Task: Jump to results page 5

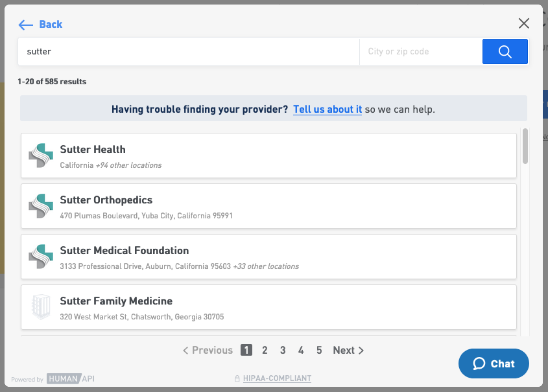Action: [x=319, y=350]
